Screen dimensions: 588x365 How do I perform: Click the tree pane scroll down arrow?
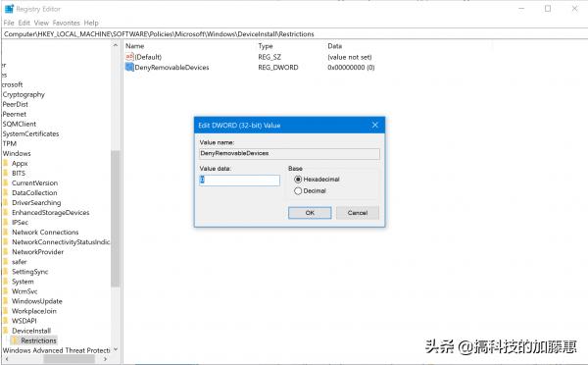116,349
